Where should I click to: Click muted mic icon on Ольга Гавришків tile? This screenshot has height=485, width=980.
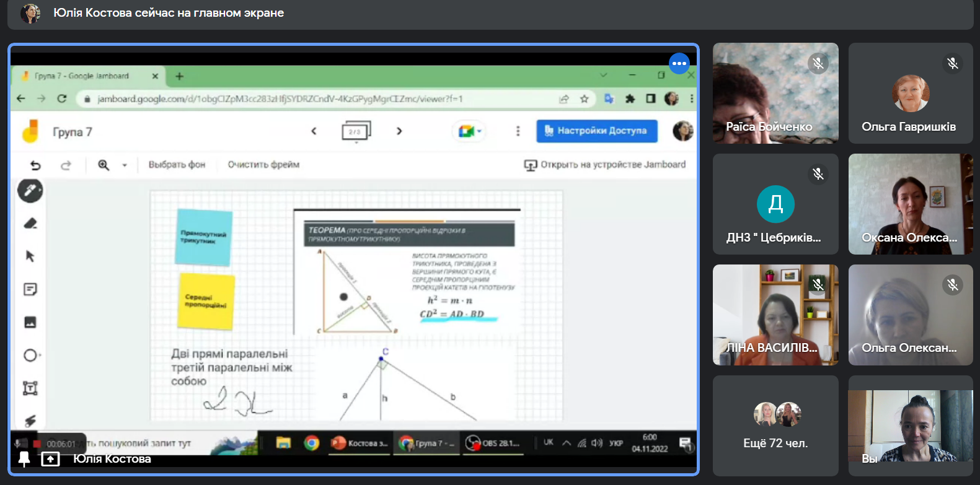coord(952,63)
